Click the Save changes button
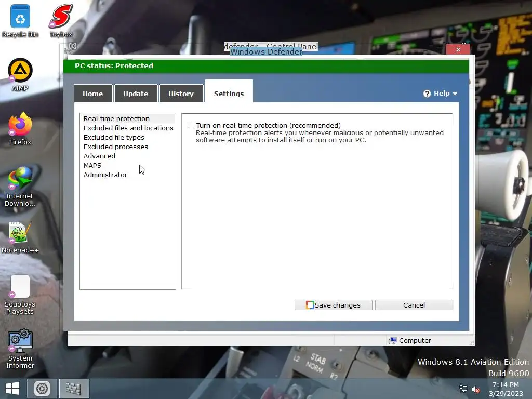 (x=333, y=305)
